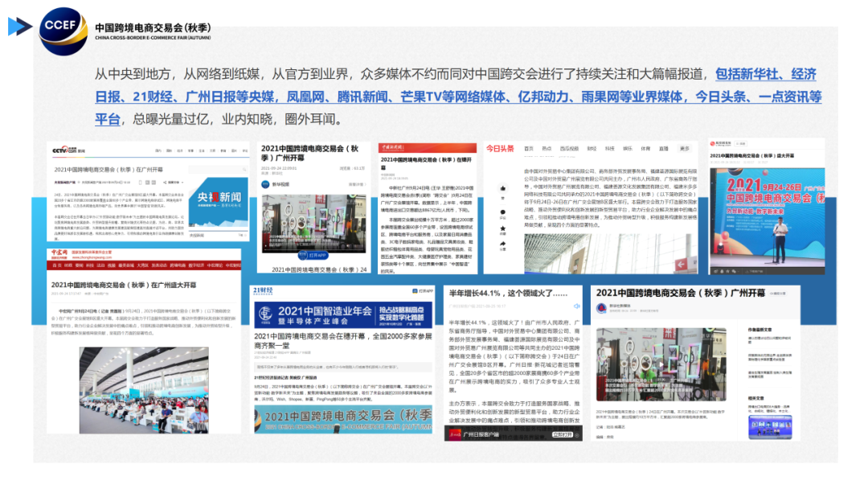The width and height of the screenshot is (868, 489).
Task: Click the 数字经济 item in 中宏网 red navigation bar
Action: click(196, 265)
